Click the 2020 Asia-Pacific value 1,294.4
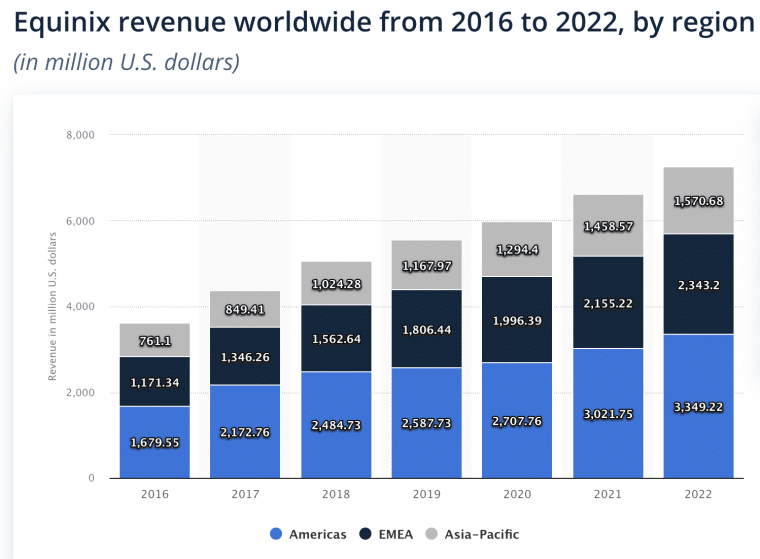This screenshot has height=559, width=760. tap(517, 250)
